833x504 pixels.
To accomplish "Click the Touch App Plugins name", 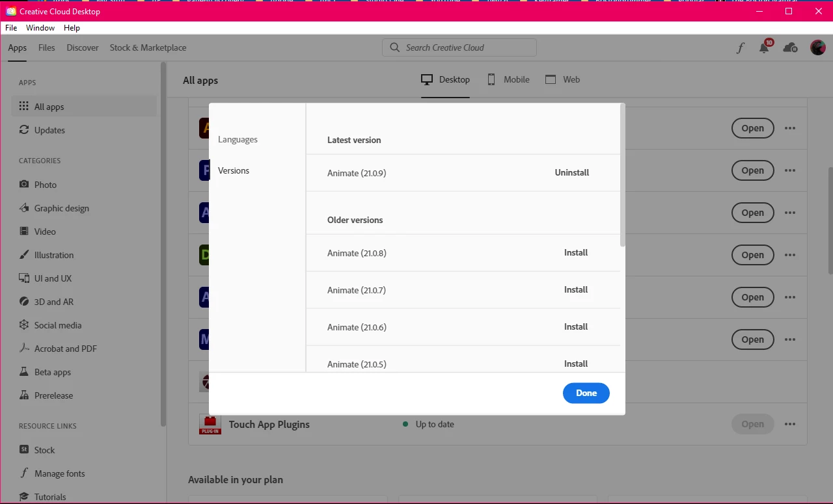I will 269,424.
